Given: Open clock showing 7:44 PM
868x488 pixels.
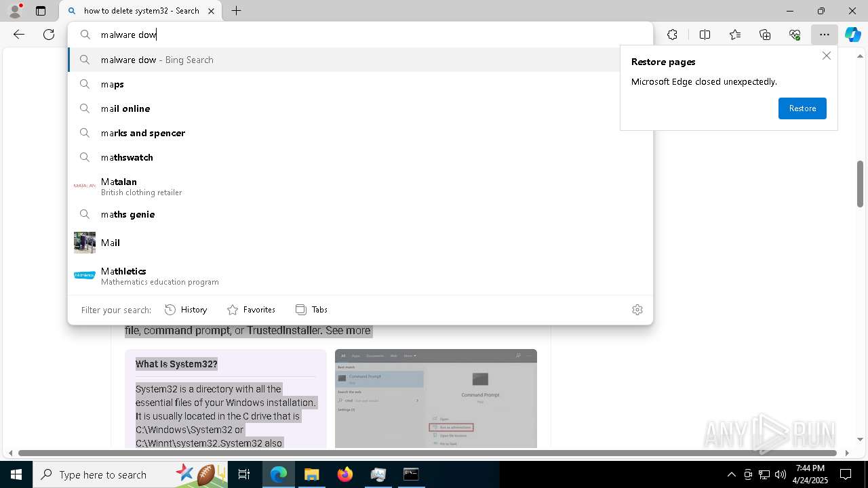Looking at the screenshot, I should tap(810, 474).
